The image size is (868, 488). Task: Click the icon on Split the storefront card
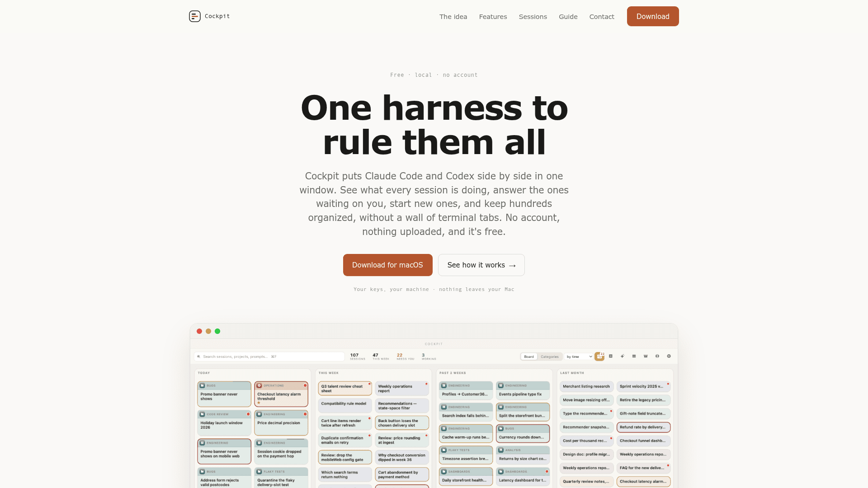tap(501, 407)
